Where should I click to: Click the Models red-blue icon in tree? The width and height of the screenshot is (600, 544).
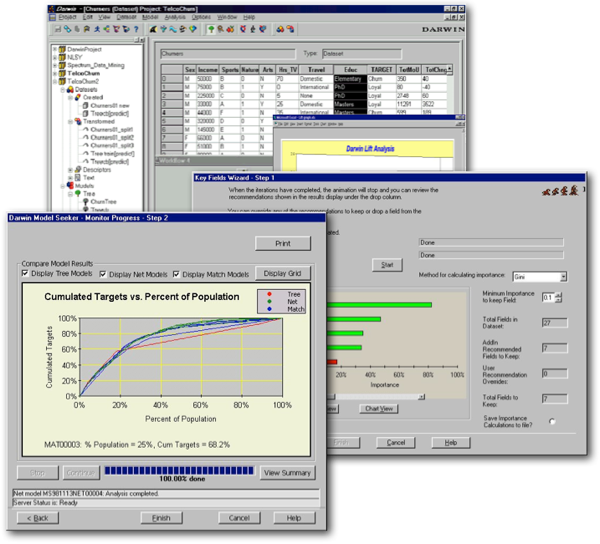click(x=70, y=186)
